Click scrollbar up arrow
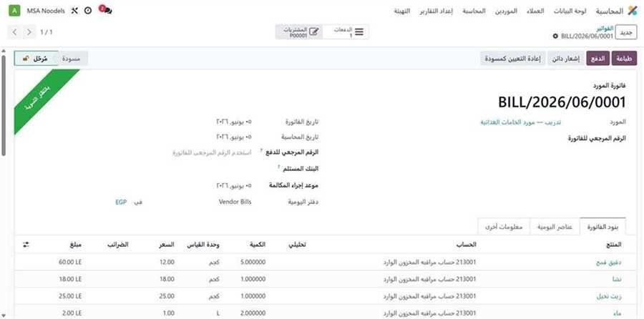This screenshot has width=644, height=319. point(4,51)
